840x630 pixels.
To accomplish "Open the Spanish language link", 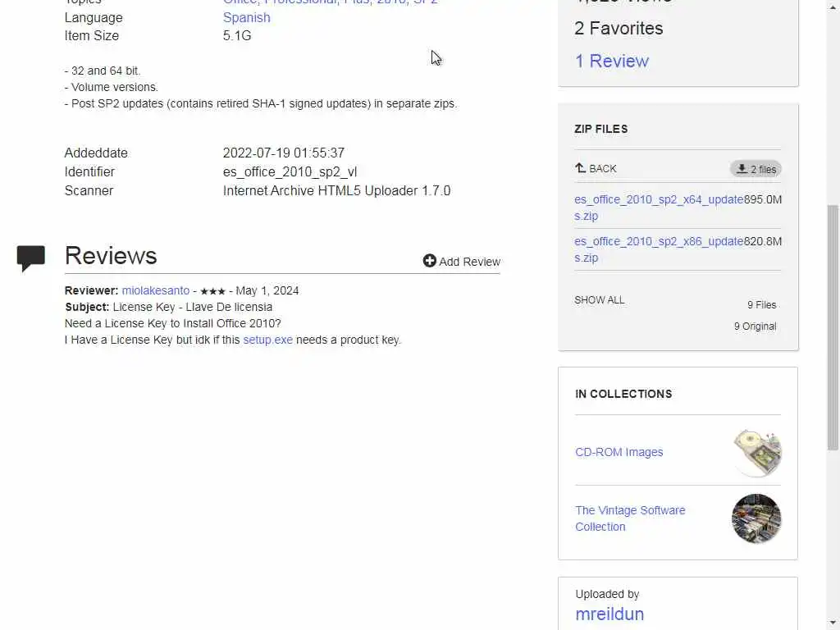I will click(246, 18).
